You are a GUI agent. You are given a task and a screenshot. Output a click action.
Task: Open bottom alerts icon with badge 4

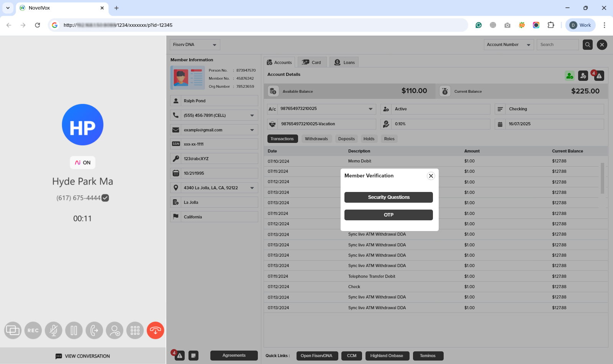point(179,355)
